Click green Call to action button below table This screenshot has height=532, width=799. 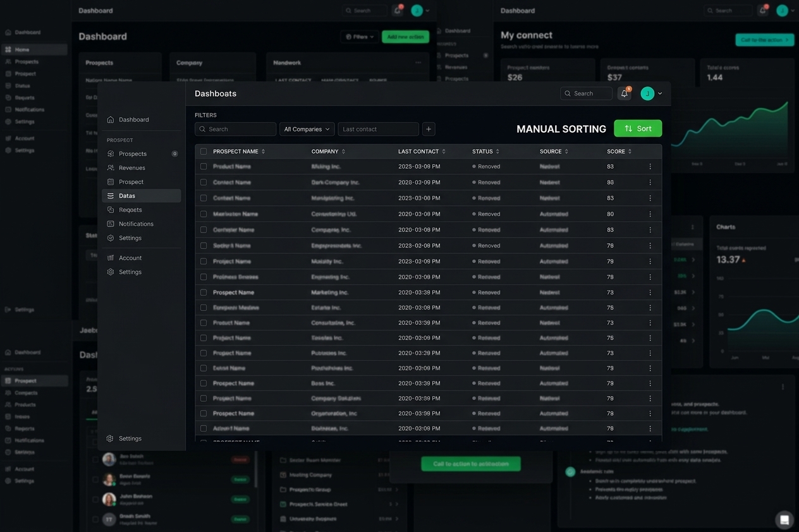(471, 464)
